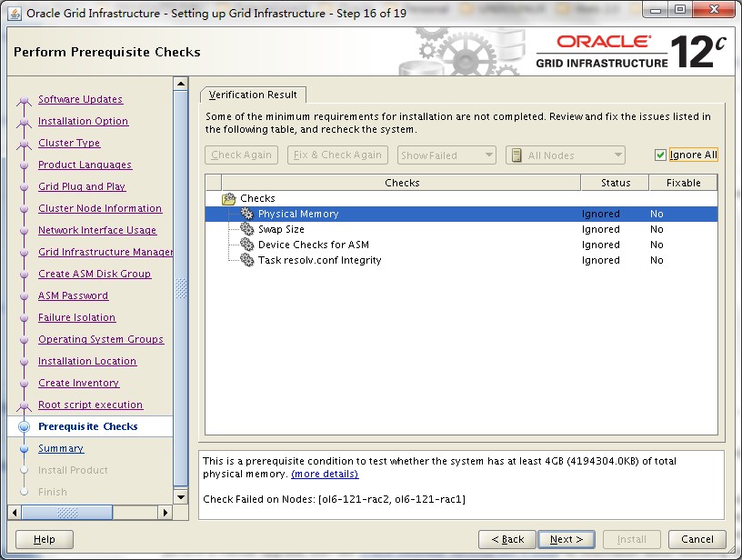The height and width of the screenshot is (560, 742).
Task: Go to Failure Isolation step
Action: pyautogui.click(x=76, y=317)
